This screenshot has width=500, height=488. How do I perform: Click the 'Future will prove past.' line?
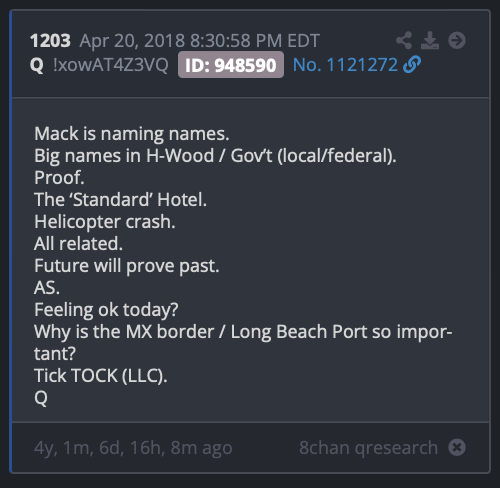click(x=127, y=266)
